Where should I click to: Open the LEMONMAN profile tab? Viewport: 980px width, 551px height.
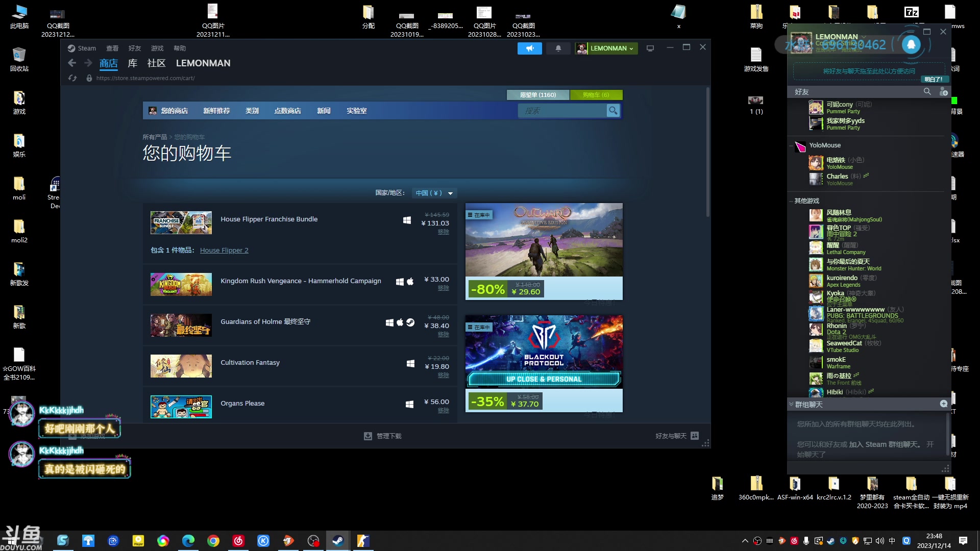[x=203, y=63]
